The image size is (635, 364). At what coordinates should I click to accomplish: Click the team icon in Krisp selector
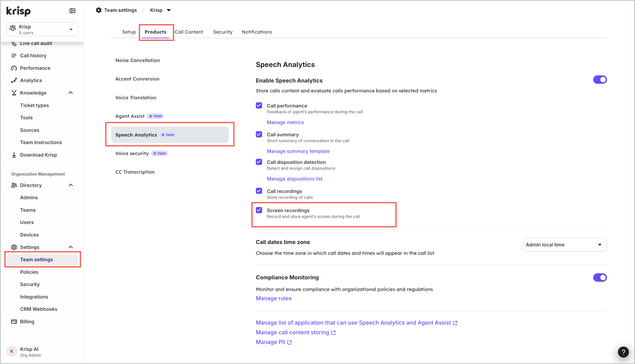[13, 28]
